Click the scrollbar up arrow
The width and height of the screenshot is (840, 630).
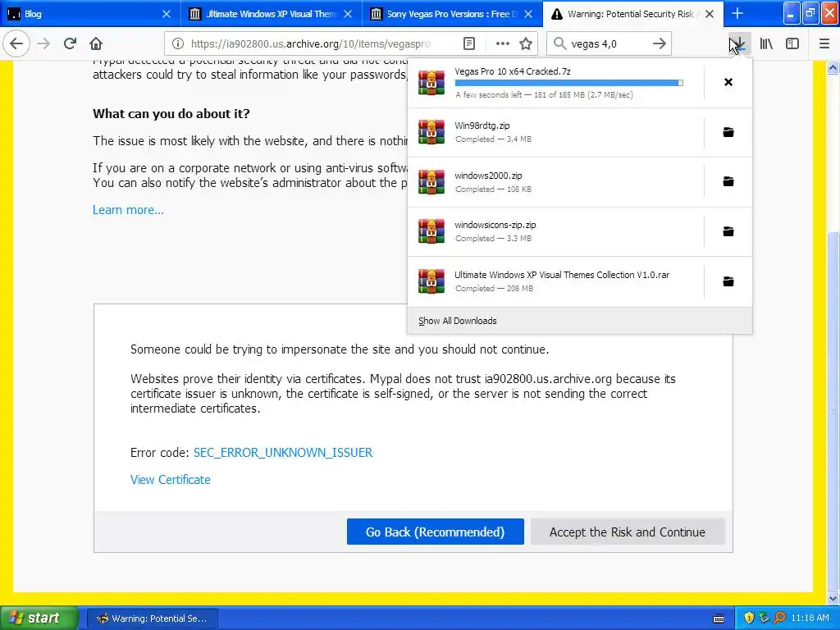pyautogui.click(x=833, y=67)
